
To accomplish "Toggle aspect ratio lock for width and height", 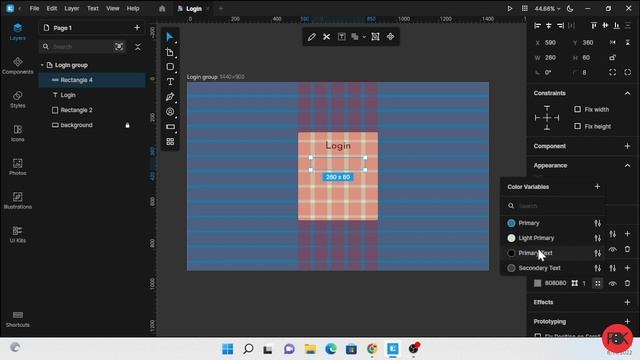I will coord(613,58).
